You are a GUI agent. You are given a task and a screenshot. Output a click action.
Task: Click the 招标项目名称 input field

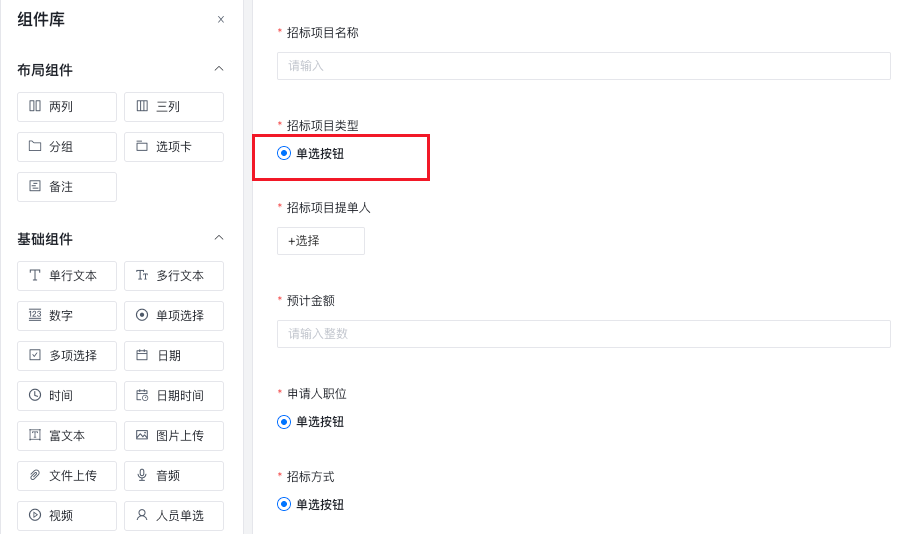click(x=583, y=66)
